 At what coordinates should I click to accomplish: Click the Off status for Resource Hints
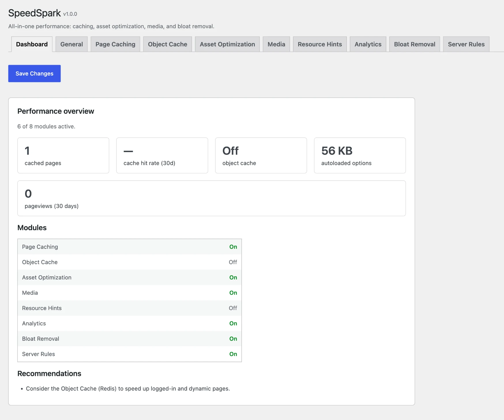click(233, 308)
